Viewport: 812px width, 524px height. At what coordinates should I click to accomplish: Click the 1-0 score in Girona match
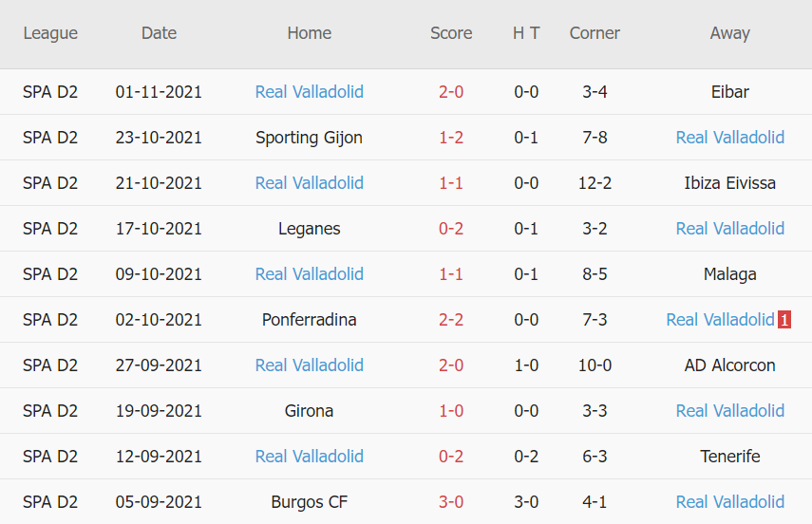[x=451, y=411]
